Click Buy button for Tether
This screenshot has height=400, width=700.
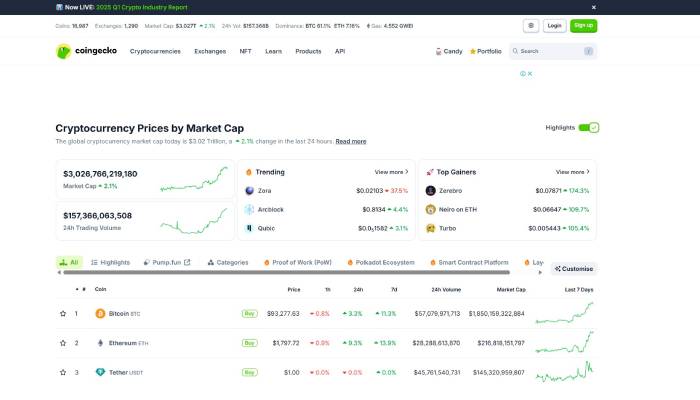(250, 372)
